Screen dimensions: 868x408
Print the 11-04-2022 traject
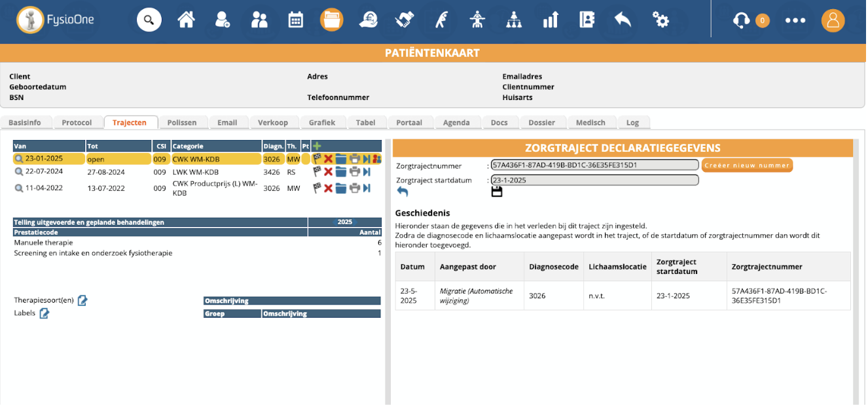pyautogui.click(x=354, y=188)
